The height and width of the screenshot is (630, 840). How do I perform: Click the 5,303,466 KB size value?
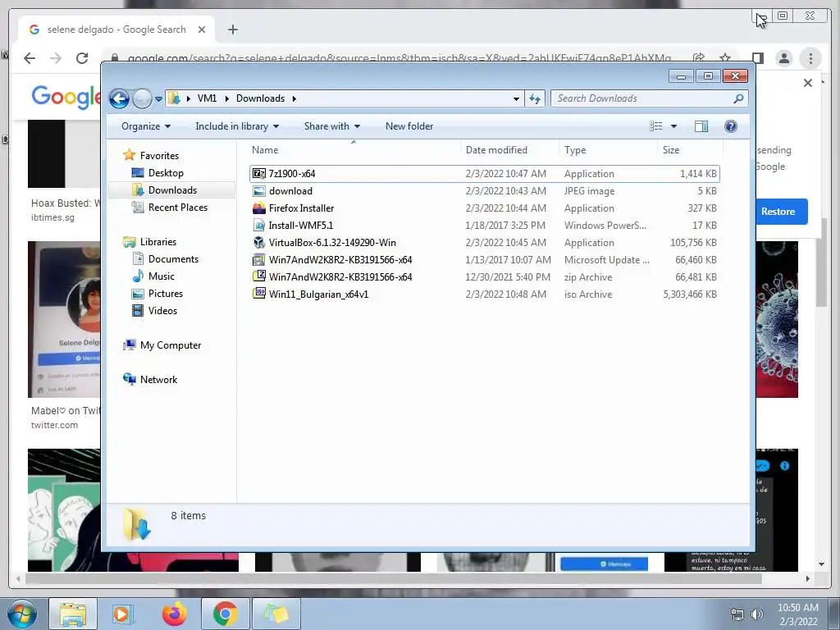click(690, 294)
